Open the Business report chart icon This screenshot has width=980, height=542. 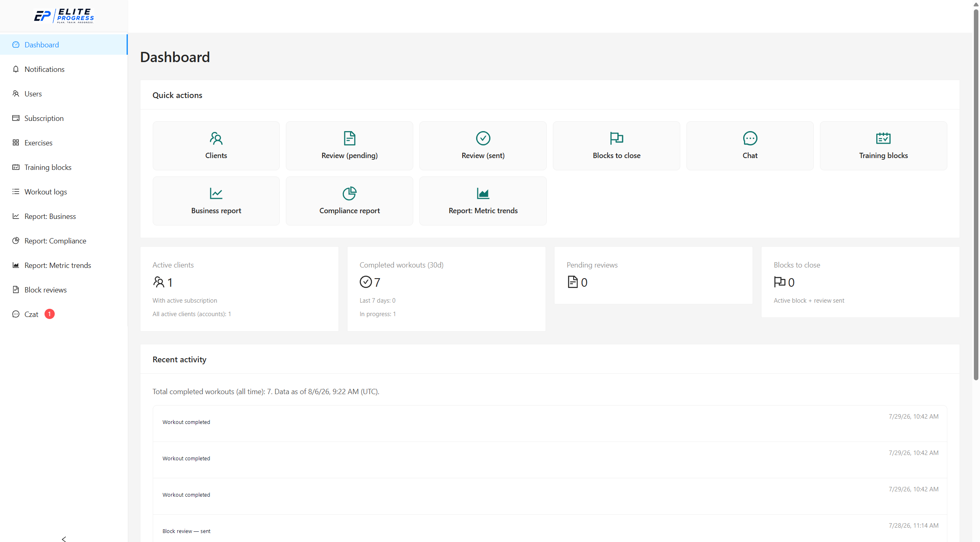[x=216, y=194]
